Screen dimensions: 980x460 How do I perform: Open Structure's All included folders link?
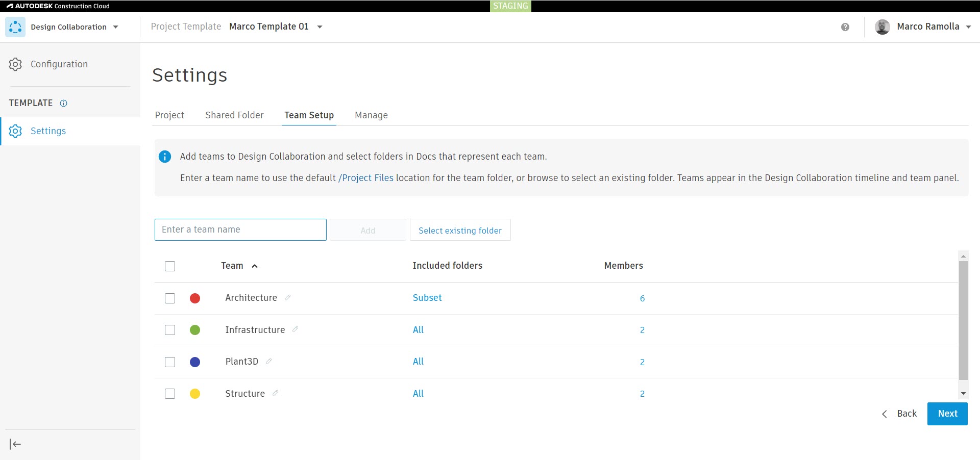418,394
